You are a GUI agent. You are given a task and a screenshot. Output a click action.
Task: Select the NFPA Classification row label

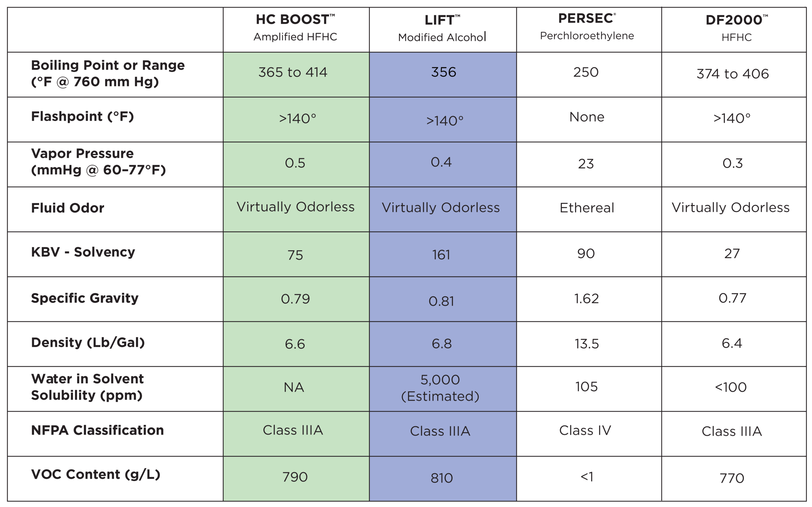[x=97, y=430]
